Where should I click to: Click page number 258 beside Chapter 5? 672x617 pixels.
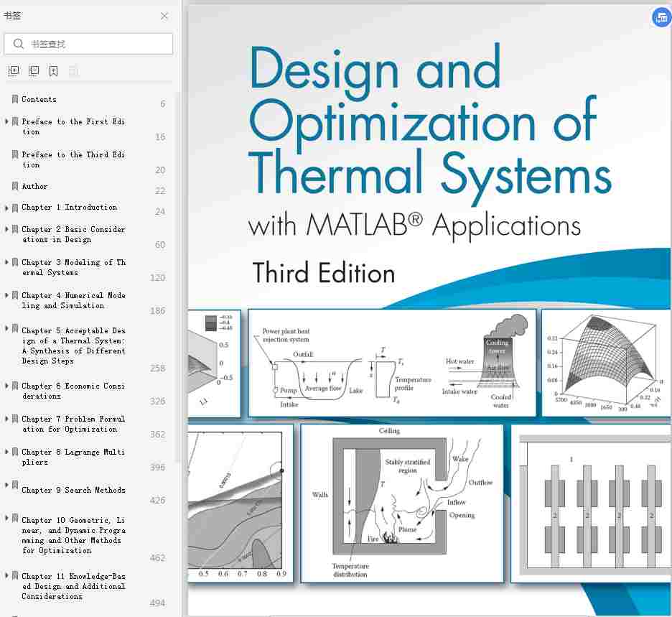[158, 368]
